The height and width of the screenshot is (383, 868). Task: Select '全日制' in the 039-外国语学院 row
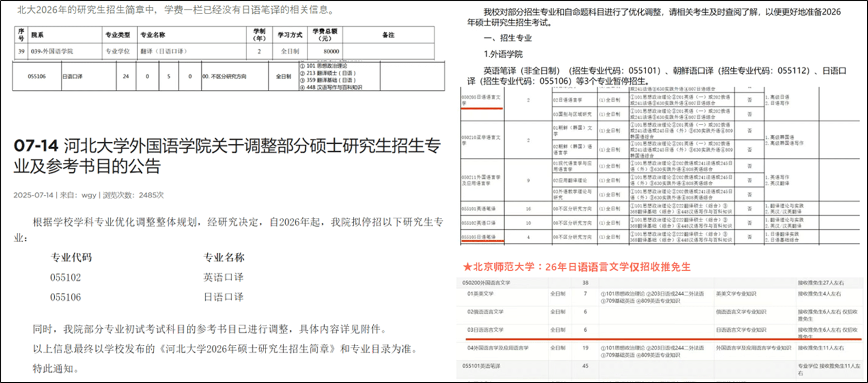click(290, 51)
